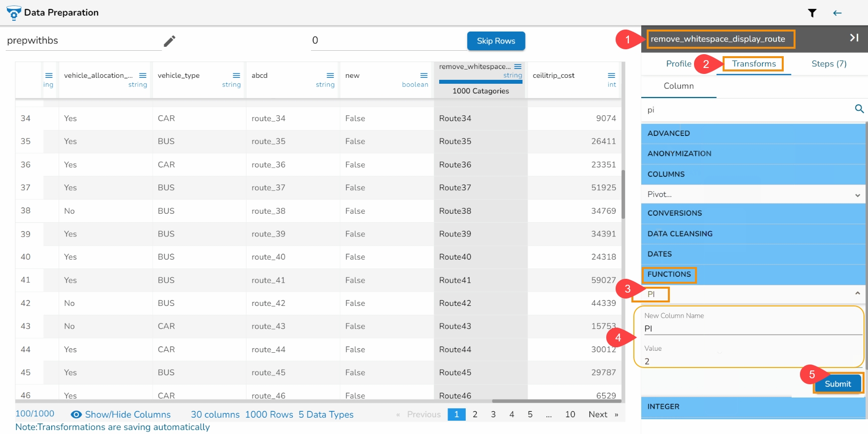Jump to page 10
Viewport: 868px width, 434px height.
[570, 414]
